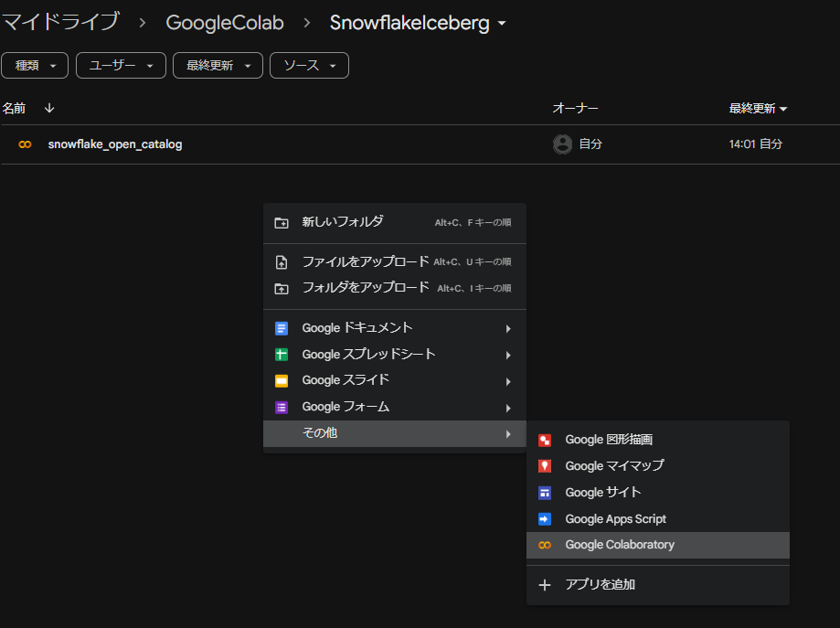Choose フォルダをアップロード menu item

(x=395, y=288)
